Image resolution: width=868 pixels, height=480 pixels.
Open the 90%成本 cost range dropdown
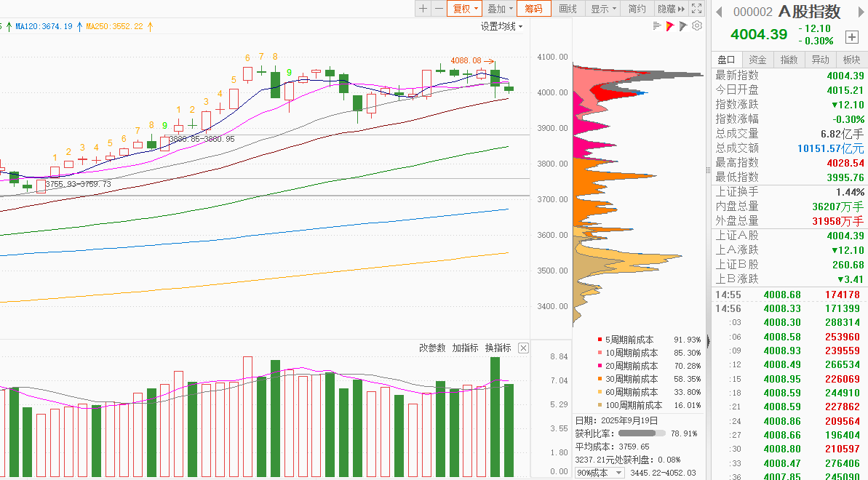coord(600,473)
